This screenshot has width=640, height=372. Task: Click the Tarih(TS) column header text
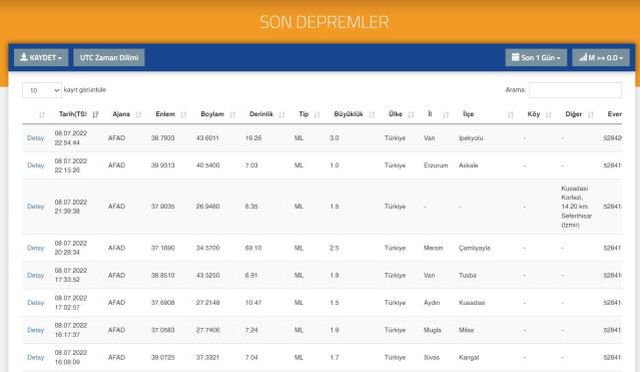click(x=73, y=114)
